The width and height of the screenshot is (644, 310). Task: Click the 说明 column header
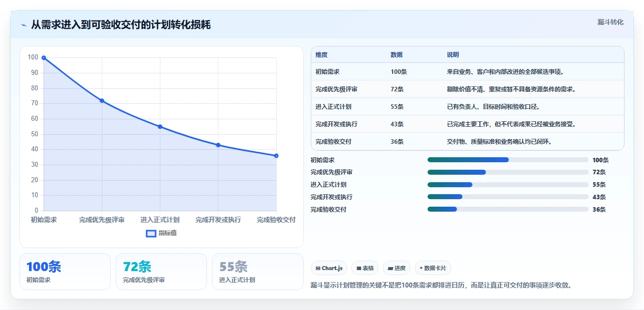453,55
